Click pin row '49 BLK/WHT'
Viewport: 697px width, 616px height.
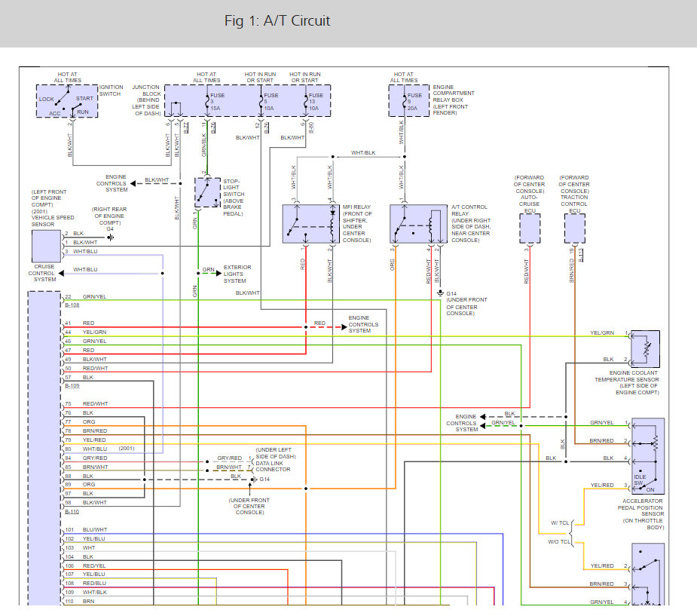tap(85, 360)
